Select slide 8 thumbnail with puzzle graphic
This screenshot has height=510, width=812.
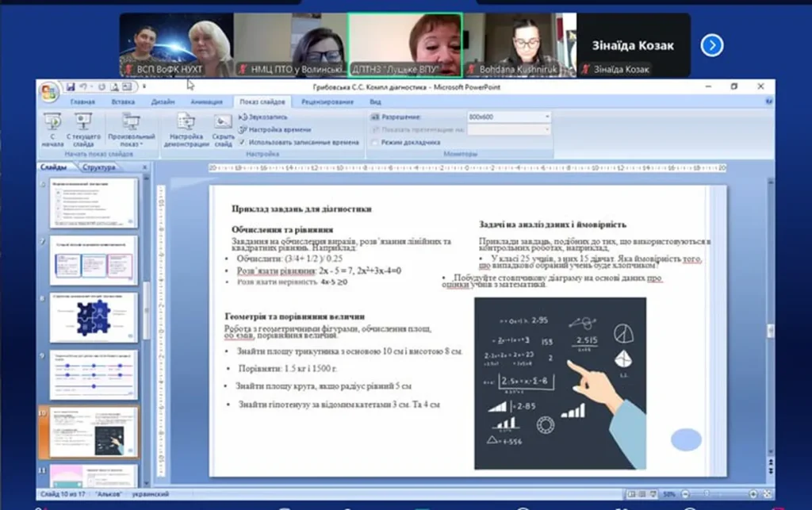(94, 317)
